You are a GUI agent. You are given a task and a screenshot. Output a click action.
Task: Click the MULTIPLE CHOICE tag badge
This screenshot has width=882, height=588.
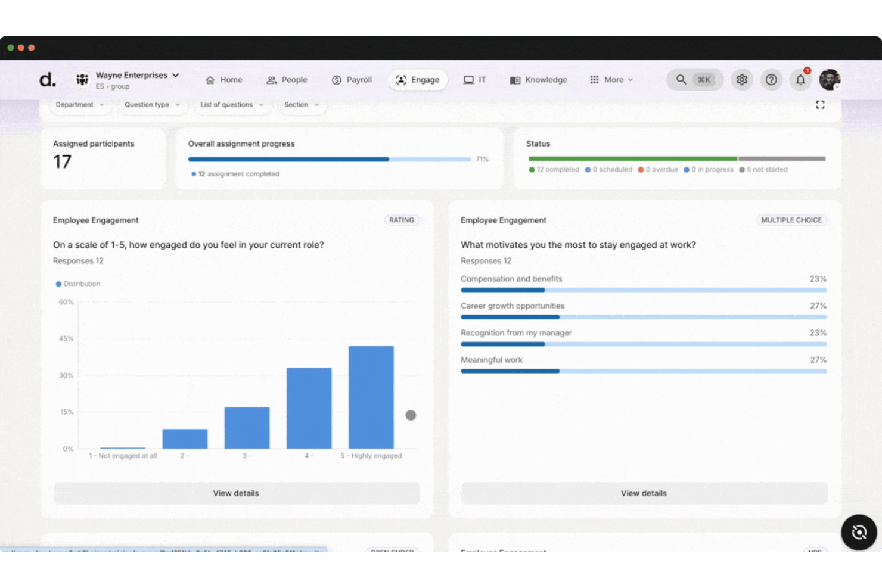click(x=791, y=220)
